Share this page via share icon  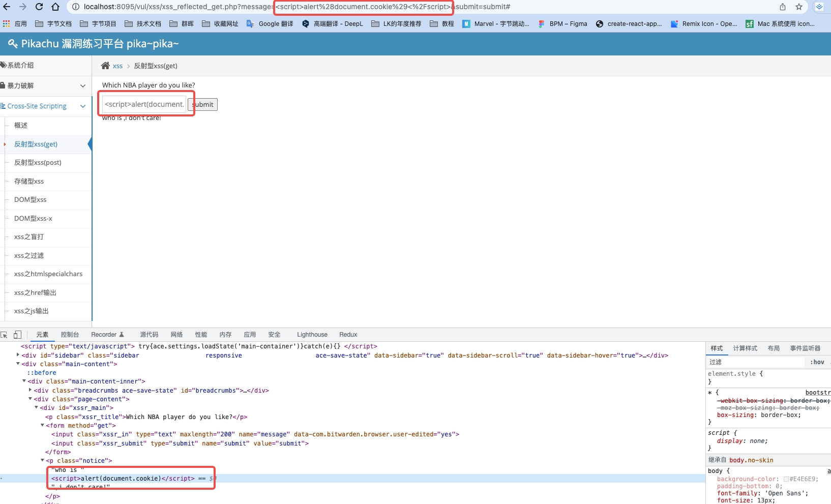coord(783,7)
